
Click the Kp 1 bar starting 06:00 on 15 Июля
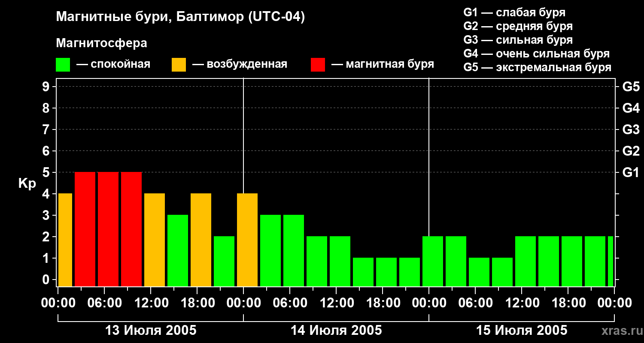[479, 272]
